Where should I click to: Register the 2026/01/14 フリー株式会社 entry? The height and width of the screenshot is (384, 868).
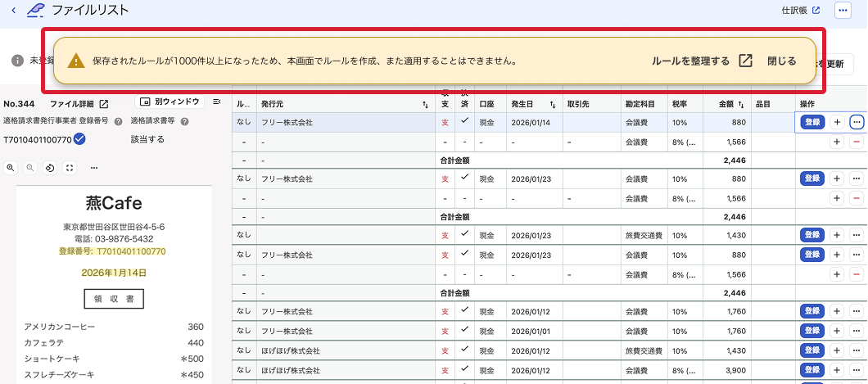tap(812, 122)
